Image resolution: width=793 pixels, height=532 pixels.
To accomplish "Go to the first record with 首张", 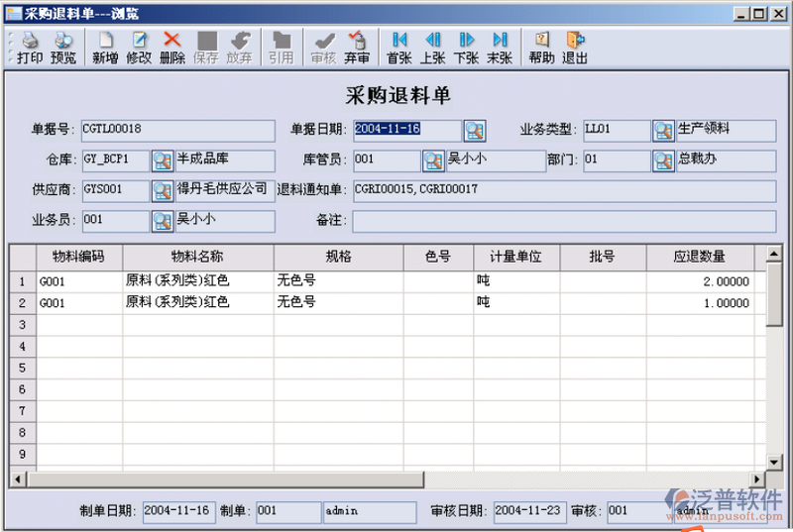I will pyautogui.click(x=399, y=42).
